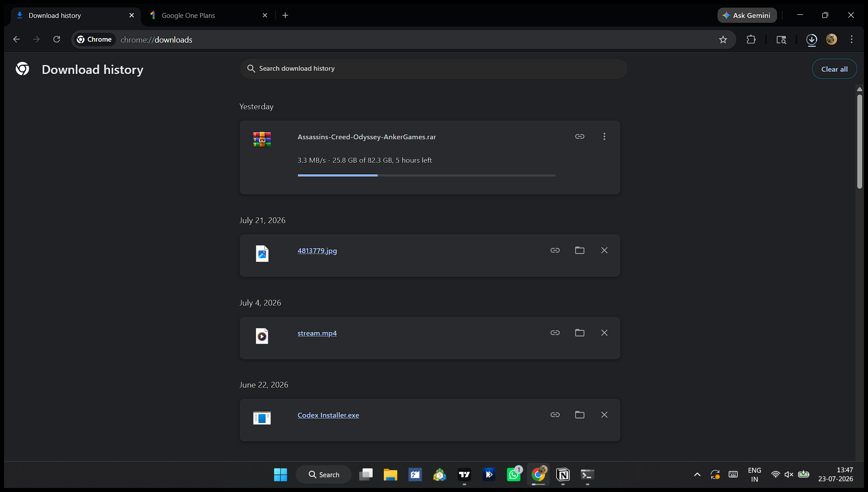Click the WinRAR archive file icon
The width and height of the screenshot is (868, 492).
click(x=262, y=139)
